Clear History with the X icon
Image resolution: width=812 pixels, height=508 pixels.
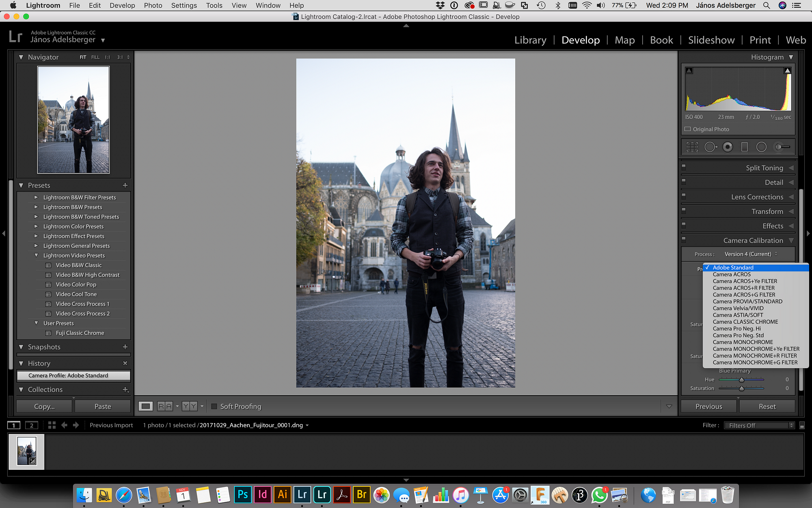click(125, 363)
